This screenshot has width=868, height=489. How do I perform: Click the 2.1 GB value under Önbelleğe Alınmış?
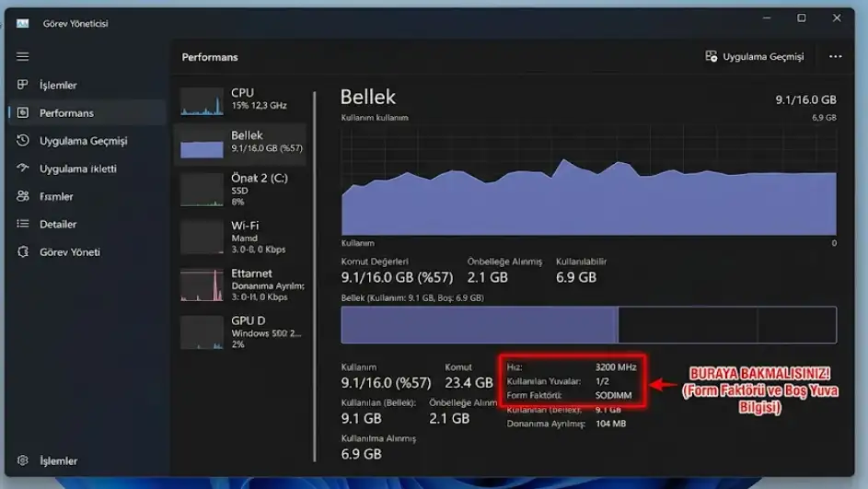[487, 277]
